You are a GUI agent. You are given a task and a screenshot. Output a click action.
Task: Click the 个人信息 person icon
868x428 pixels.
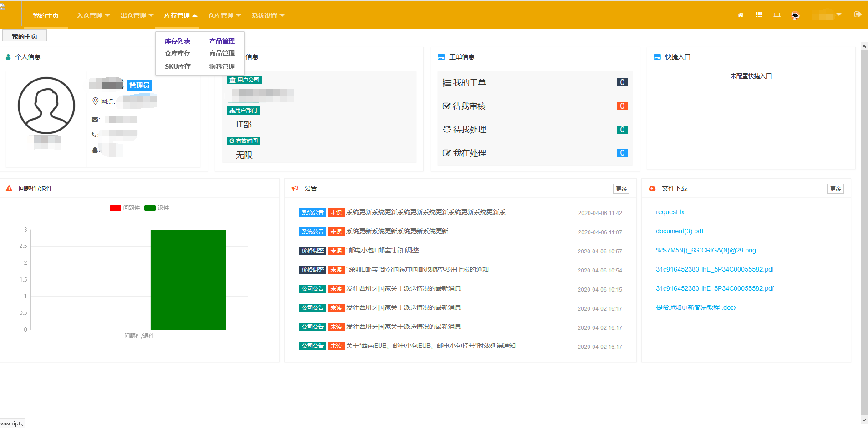coord(8,57)
